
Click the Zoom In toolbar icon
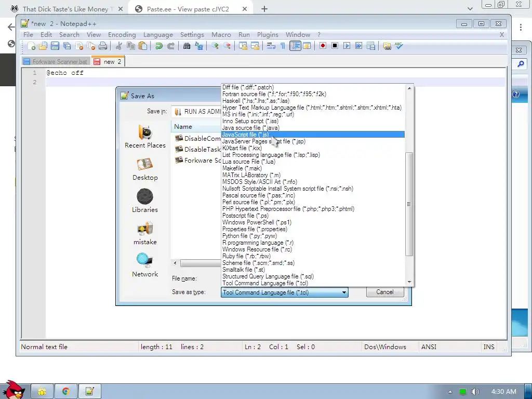(x=215, y=46)
